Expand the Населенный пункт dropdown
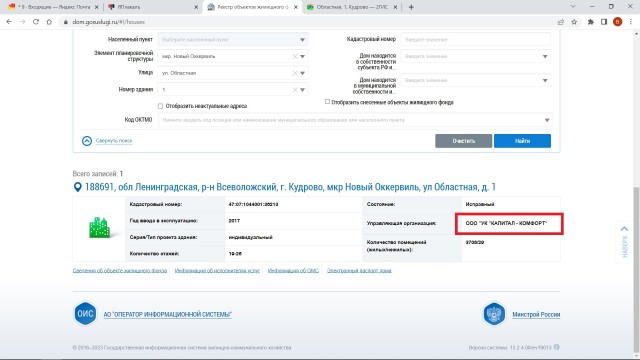 [302, 40]
